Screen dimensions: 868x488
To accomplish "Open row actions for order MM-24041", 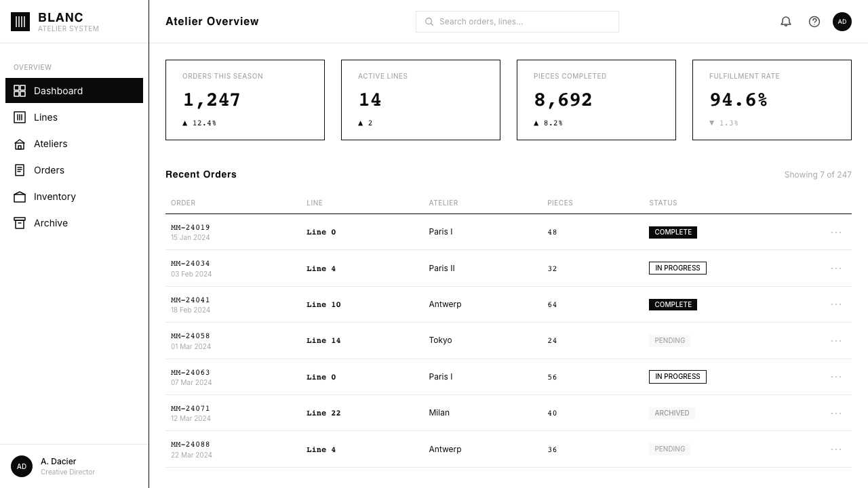I will click(x=836, y=304).
